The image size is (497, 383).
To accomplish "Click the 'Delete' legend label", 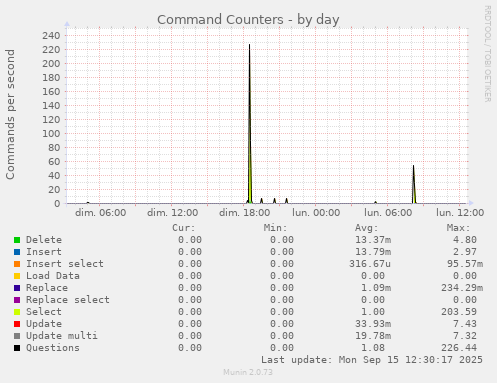I will pyautogui.click(x=44, y=240).
